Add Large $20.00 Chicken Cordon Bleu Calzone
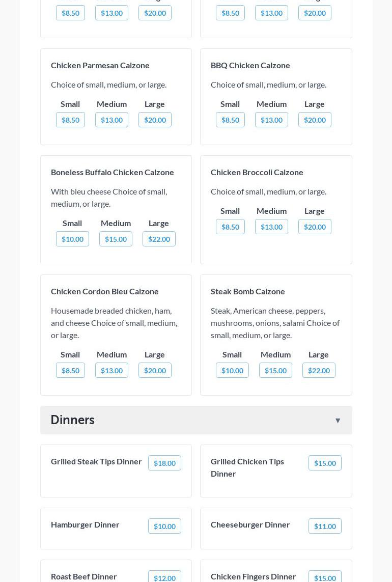This screenshot has height=582, width=392. [155, 371]
